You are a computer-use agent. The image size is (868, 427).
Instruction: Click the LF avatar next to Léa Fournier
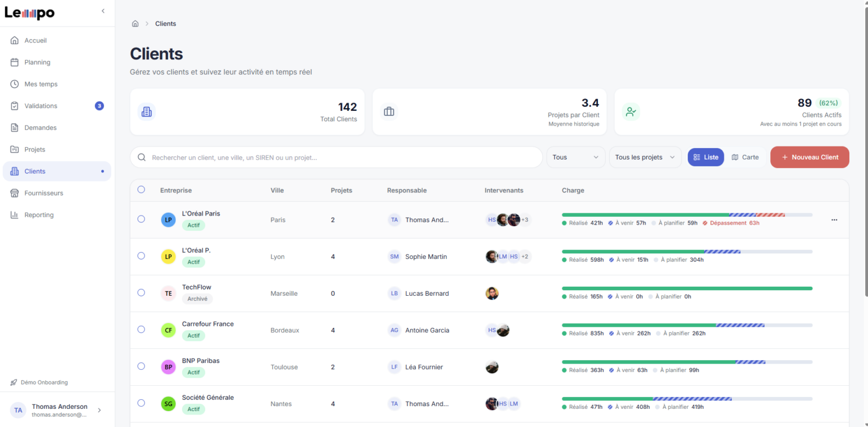click(x=394, y=367)
